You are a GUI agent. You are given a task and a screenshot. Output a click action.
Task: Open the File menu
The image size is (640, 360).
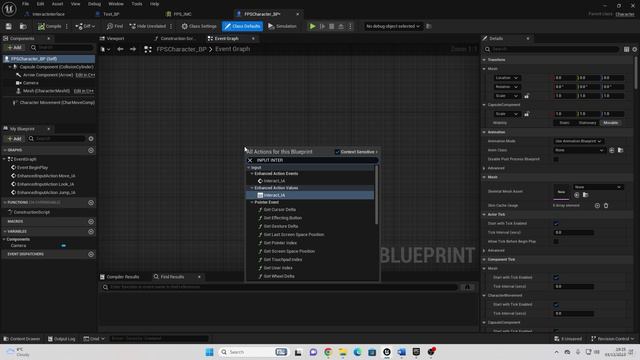(x=25, y=4)
